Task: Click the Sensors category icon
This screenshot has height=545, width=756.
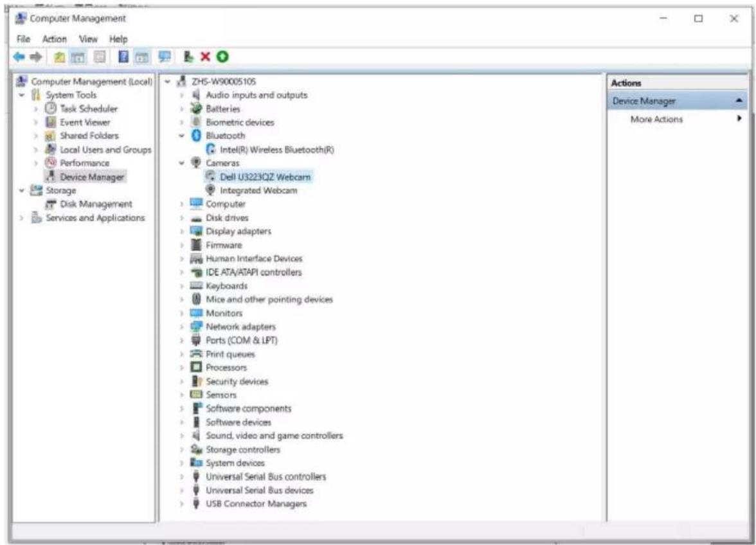Action: [x=196, y=395]
